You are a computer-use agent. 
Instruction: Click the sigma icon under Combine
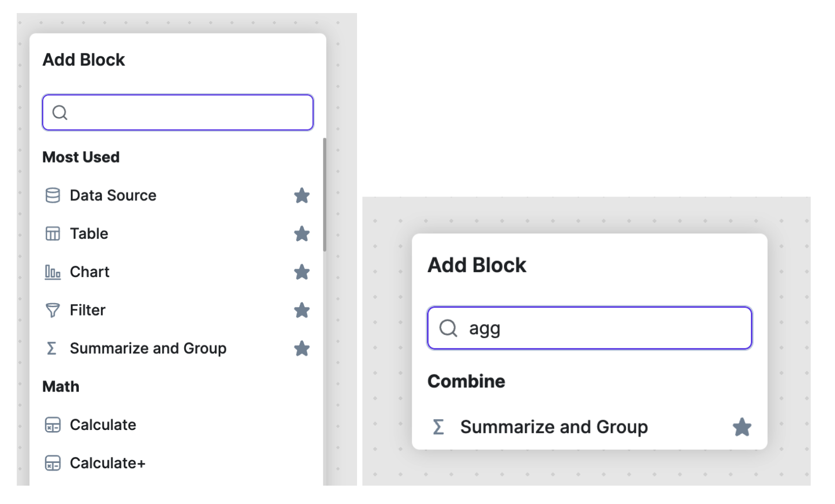click(x=439, y=427)
